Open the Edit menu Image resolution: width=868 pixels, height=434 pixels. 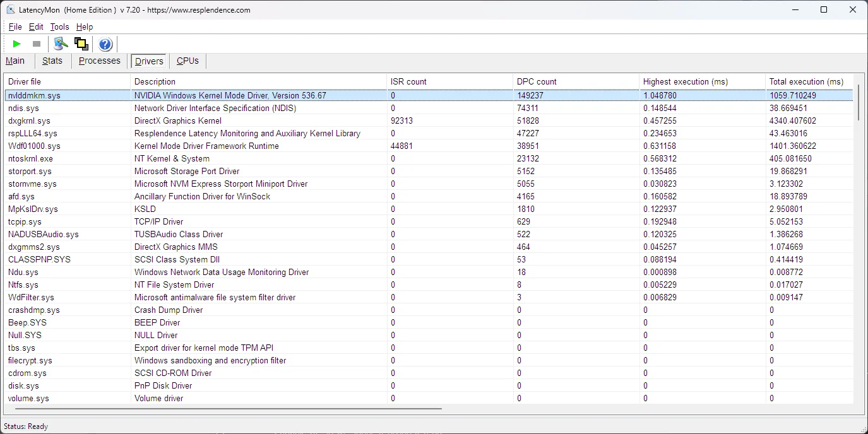[x=36, y=27]
